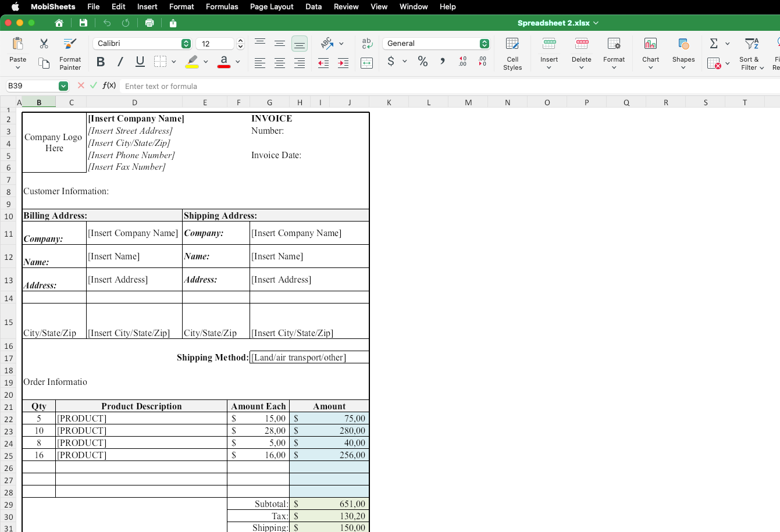Toggle bold formatting
The width and height of the screenshot is (780, 532).
click(101, 62)
